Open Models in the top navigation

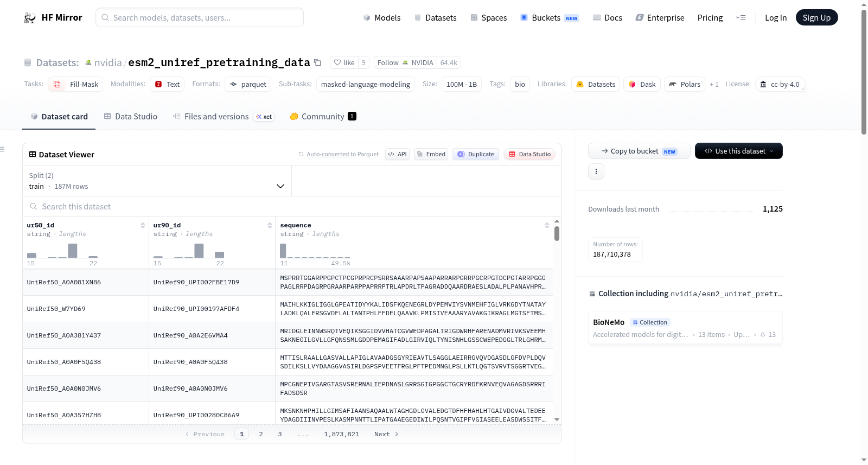[x=382, y=18]
